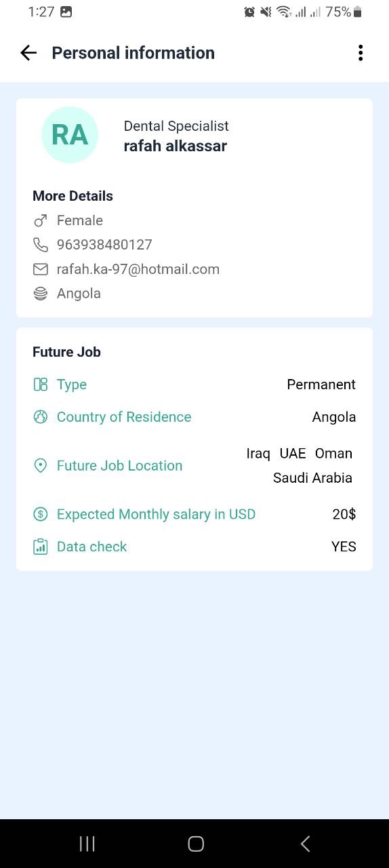Select the phone number 963938480127
Viewport: 389px width, 868px height.
(x=104, y=245)
